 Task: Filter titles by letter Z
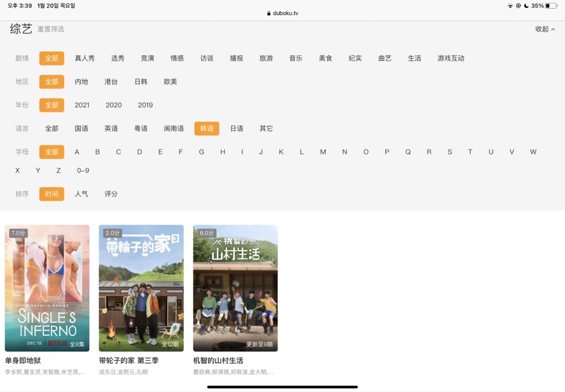point(58,171)
